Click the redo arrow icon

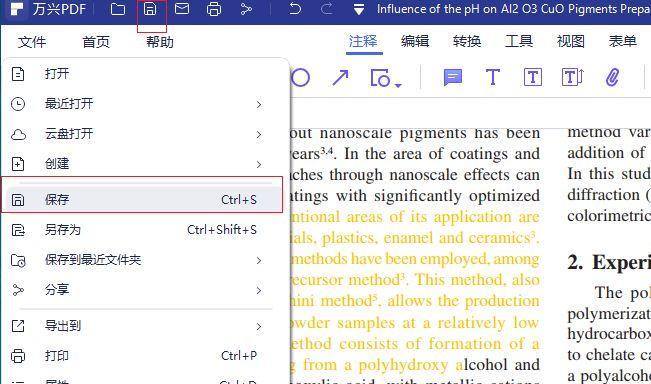click(x=327, y=9)
